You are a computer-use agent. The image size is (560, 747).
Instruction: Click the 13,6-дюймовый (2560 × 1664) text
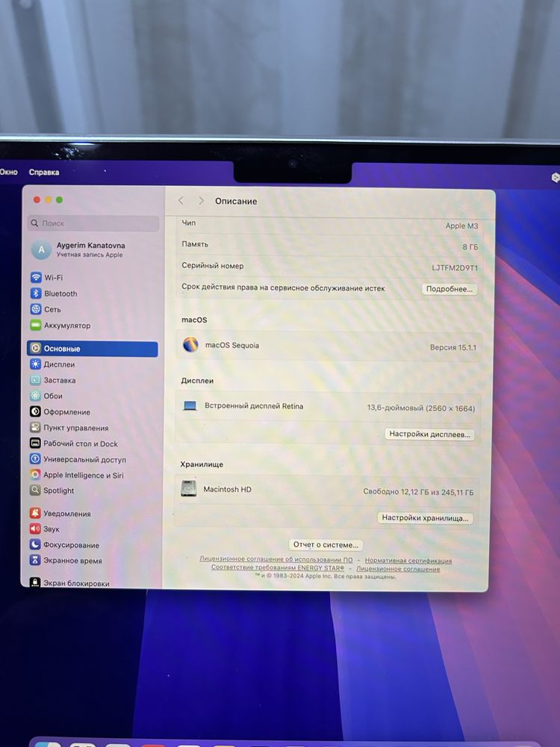(x=421, y=408)
